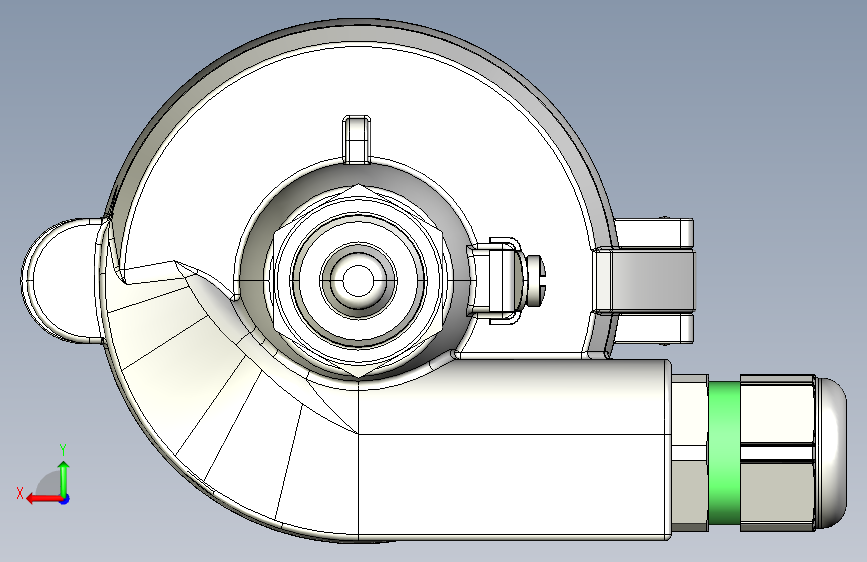
Task: Click the blue Z axis dot of triad
Action: tap(65, 499)
